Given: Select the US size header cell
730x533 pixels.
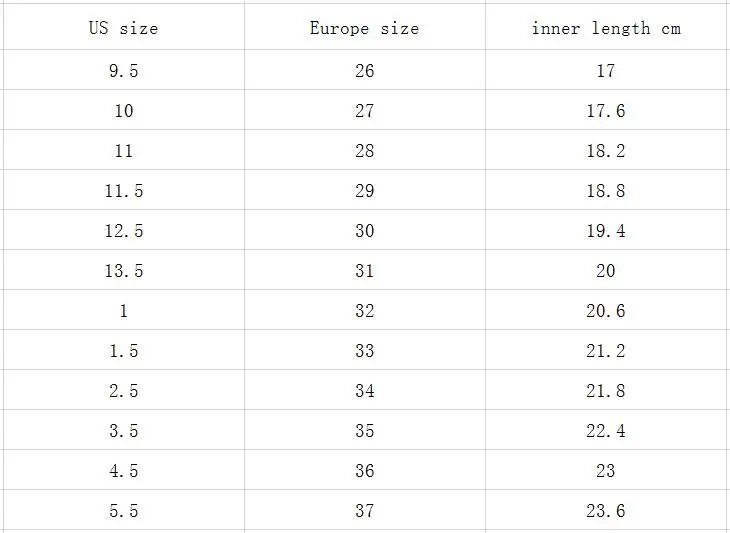Looking at the screenshot, I should point(124,27).
